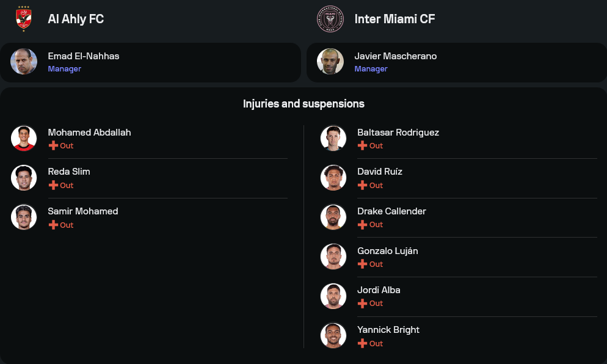The width and height of the screenshot is (607, 364).
Task: Click the Injuries and suspensions heading
Action: click(303, 104)
